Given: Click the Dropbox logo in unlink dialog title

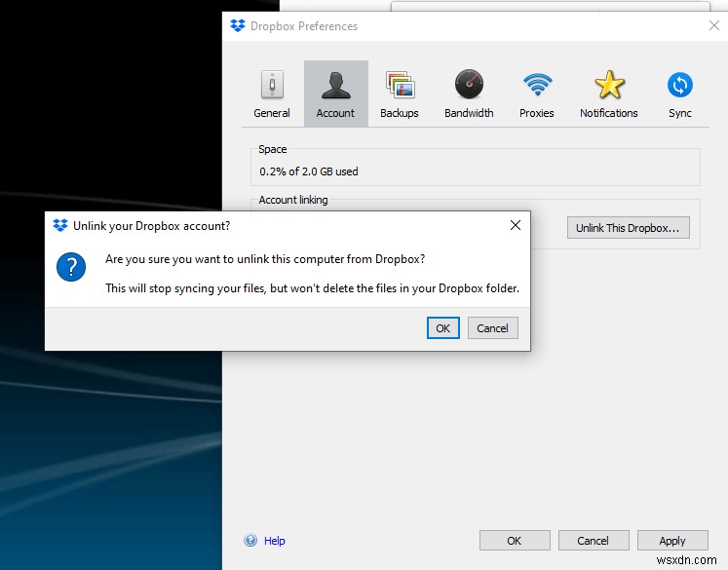Looking at the screenshot, I should pyautogui.click(x=60, y=226).
